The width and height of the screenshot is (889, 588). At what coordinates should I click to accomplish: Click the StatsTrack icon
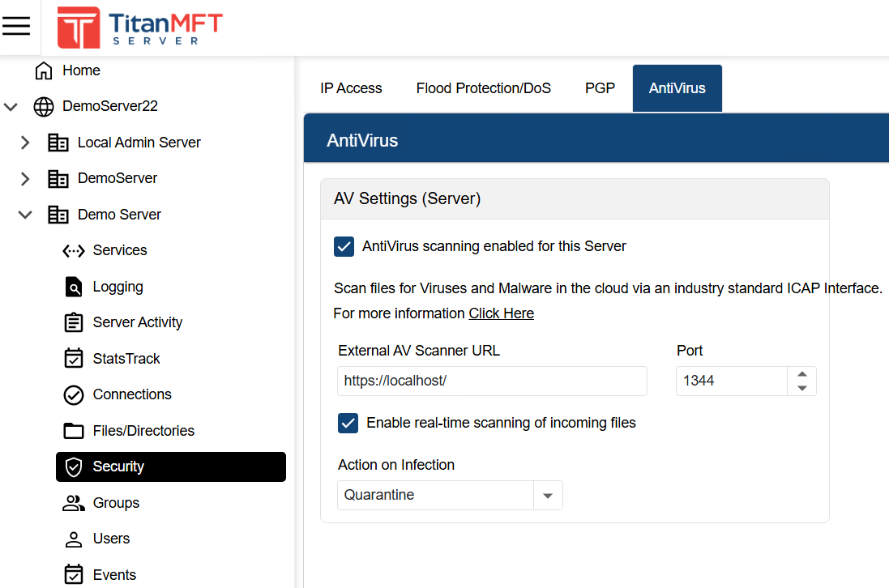(73, 358)
